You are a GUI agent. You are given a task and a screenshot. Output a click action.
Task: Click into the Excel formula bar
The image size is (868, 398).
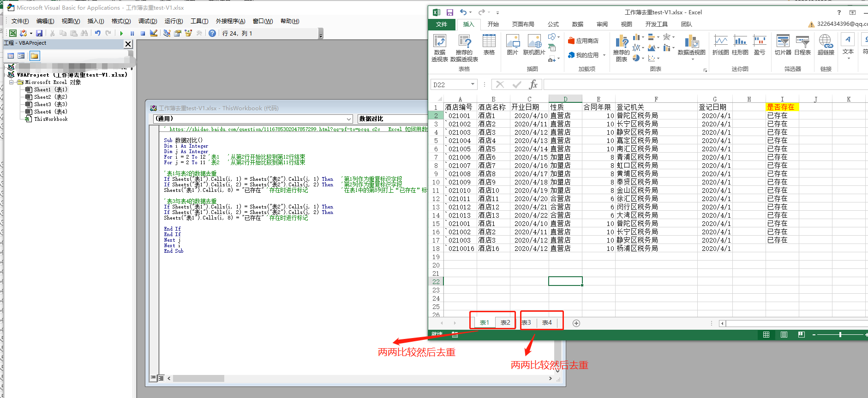(x=706, y=84)
